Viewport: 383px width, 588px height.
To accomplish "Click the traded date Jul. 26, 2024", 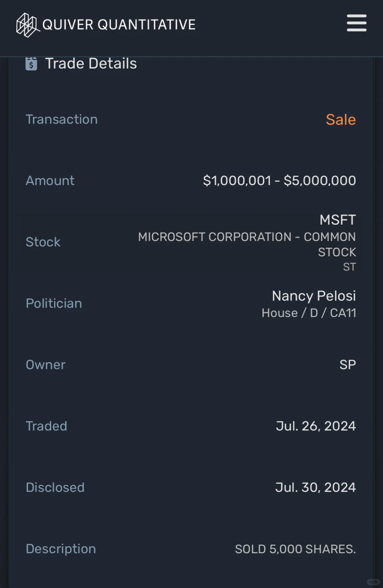I will pyautogui.click(x=316, y=426).
